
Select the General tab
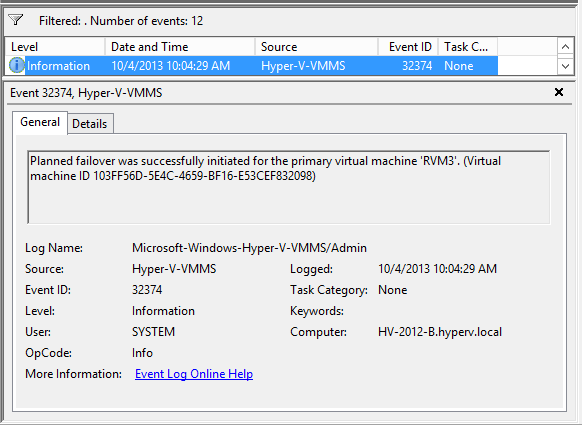[x=40, y=122]
